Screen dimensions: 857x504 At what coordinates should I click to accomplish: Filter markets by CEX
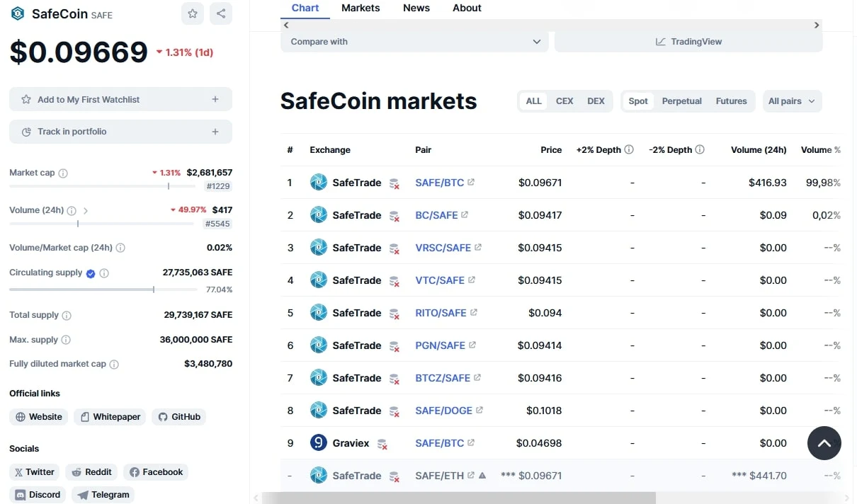564,101
